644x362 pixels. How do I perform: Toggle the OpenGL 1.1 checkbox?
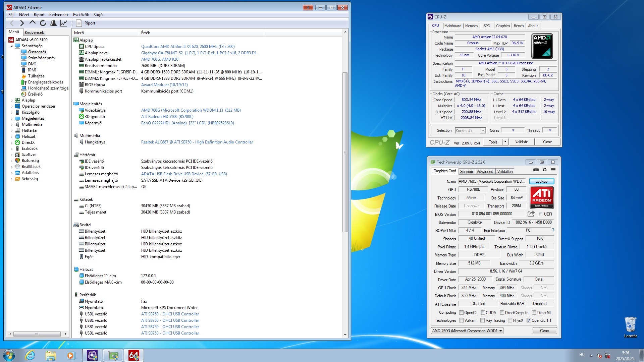tap(529, 321)
